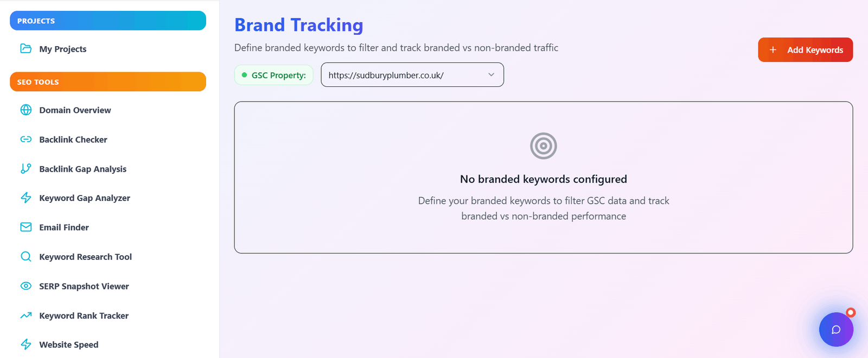The height and width of the screenshot is (358, 868).
Task: Open the chat support bubble
Action: 836,329
